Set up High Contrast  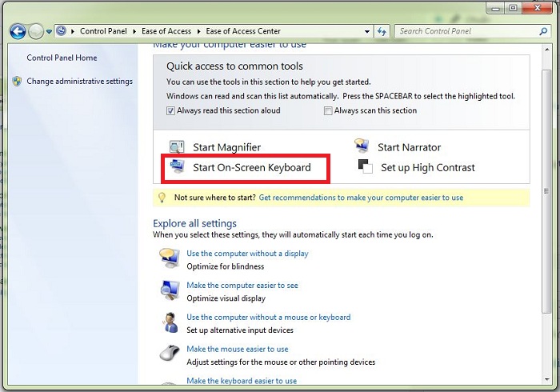pyautogui.click(x=428, y=167)
